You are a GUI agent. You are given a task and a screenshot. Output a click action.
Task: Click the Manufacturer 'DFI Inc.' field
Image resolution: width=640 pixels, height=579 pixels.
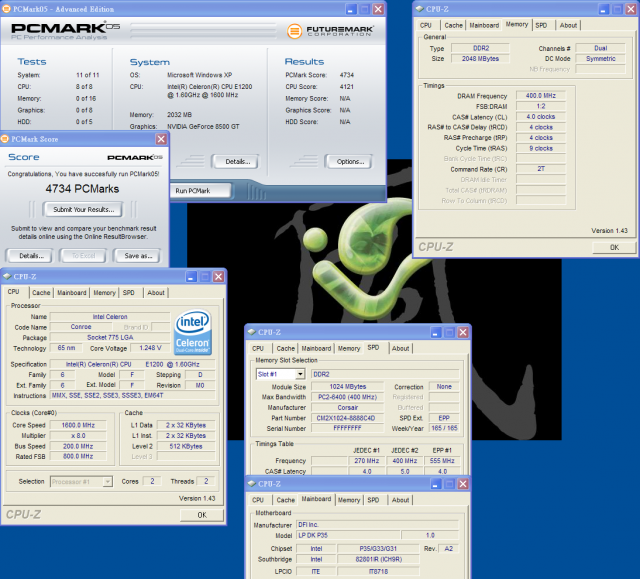click(x=378, y=525)
